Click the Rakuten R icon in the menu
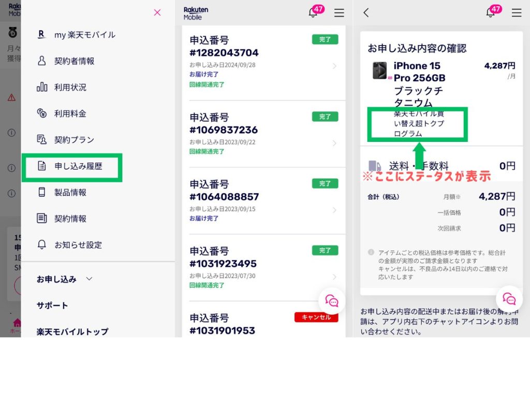 coord(41,35)
